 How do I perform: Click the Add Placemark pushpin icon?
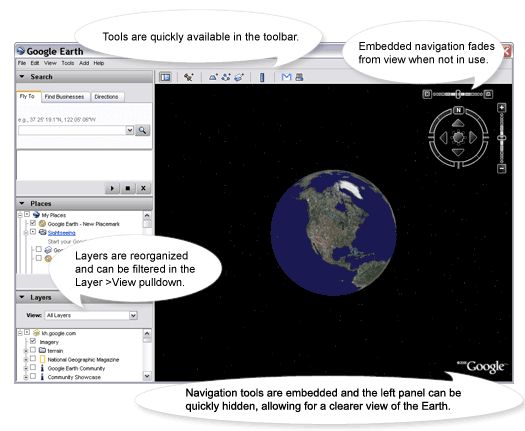[189, 77]
